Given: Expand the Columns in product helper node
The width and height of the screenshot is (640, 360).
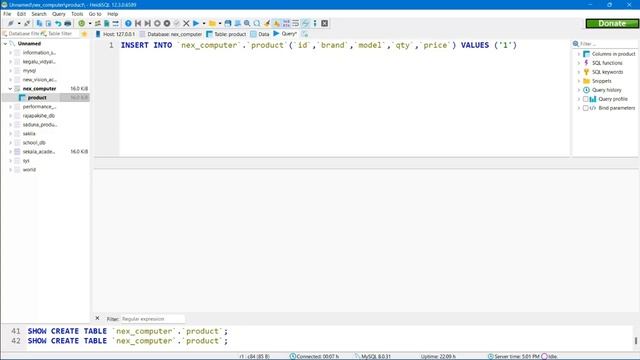Looking at the screenshot, I should (579, 54).
